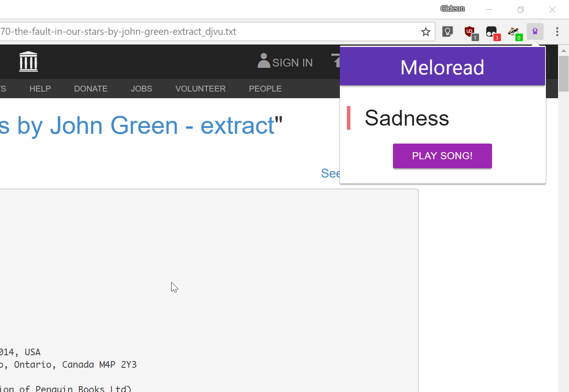Open the lightbulb extension icon
The image size is (569, 392).
(447, 32)
